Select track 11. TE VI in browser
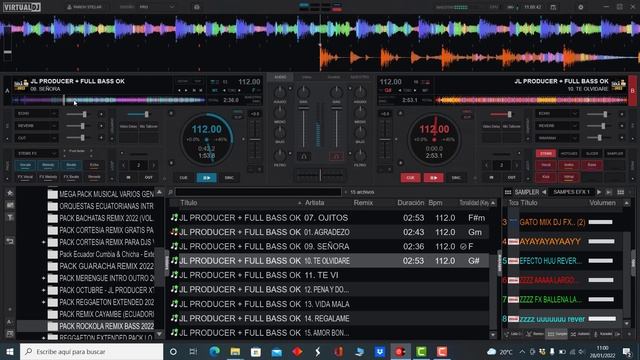The image size is (640, 360). click(328, 275)
